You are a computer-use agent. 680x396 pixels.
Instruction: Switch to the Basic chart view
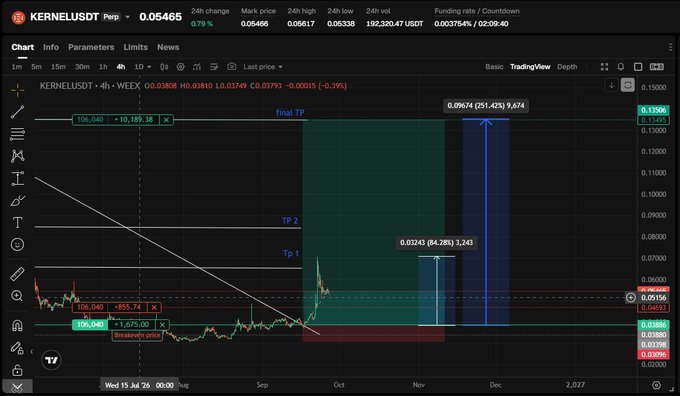(494, 66)
